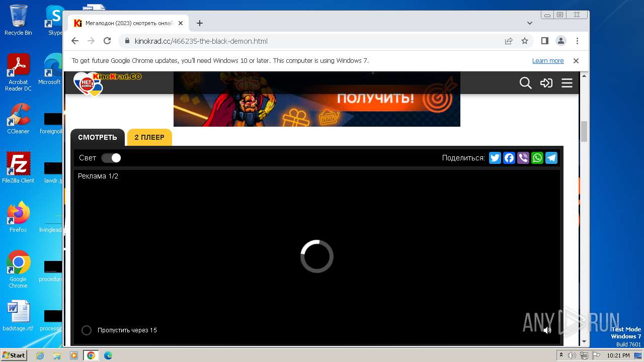This screenshot has height=362, width=644.
Task: Launch Firefox desktop shortcut
Action: [18, 217]
